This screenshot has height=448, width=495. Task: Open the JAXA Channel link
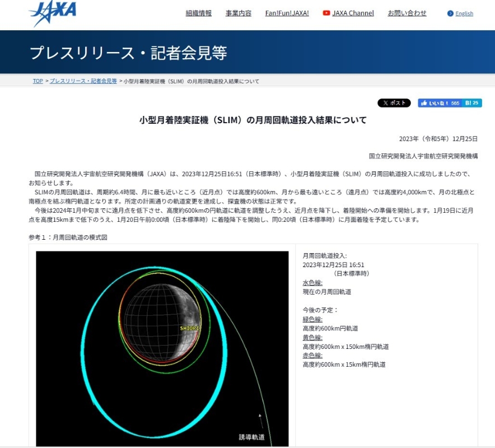[353, 13]
